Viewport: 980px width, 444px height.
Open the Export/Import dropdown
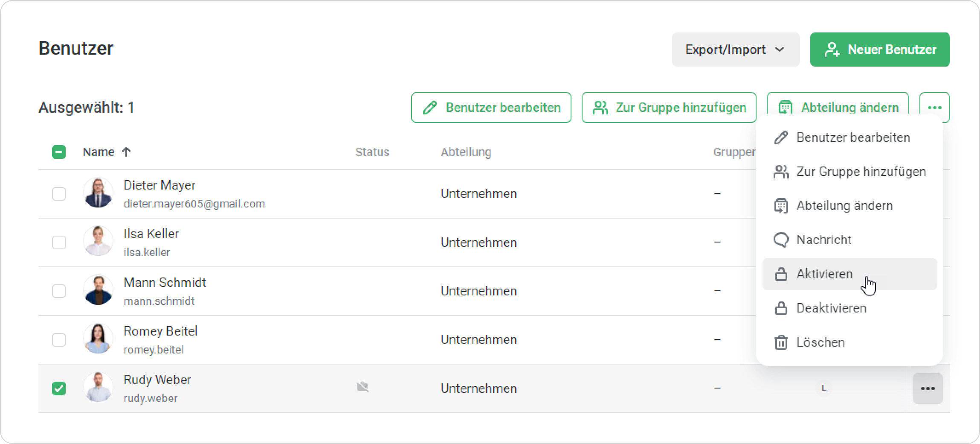pyautogui.click(x=736, y=50)
